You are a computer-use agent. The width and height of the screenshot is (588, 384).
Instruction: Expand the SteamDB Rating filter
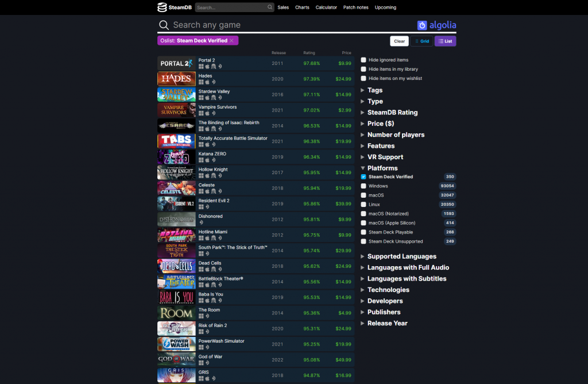tap(389, 113)
